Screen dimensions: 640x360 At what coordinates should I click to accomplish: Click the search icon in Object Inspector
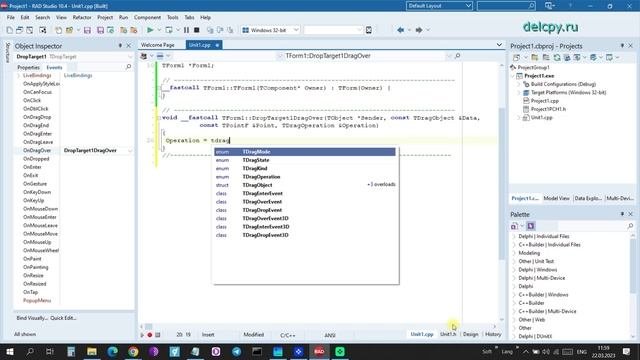(129, 67)
